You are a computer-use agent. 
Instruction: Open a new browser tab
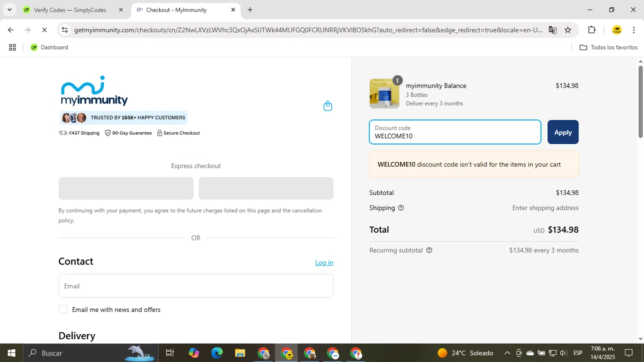pyautogui.click(x=250, y=9)
